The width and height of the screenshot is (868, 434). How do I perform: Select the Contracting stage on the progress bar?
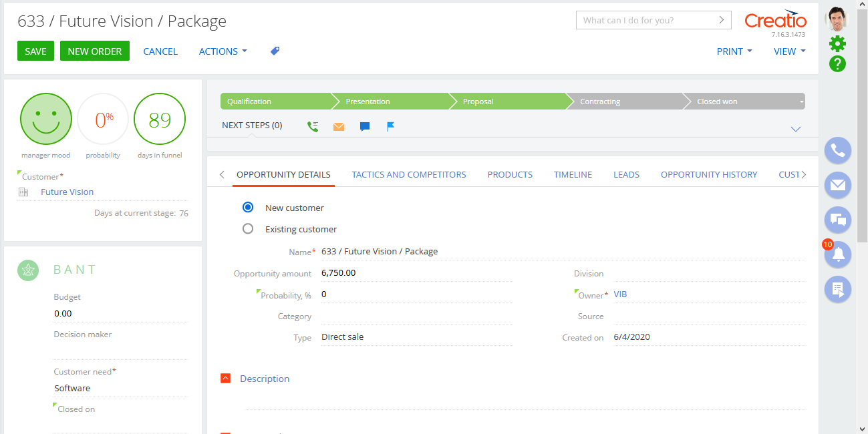point(599,101)
